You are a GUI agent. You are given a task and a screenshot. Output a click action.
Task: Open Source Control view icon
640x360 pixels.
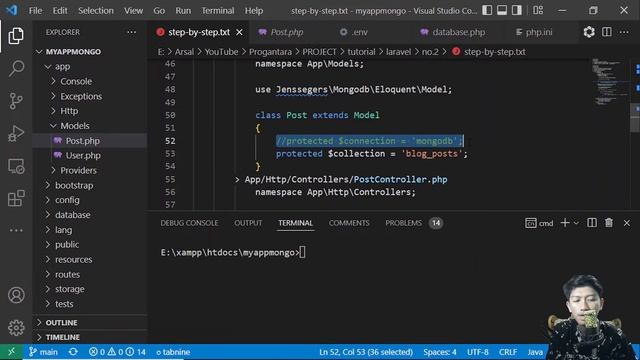[x=16, y=101]
